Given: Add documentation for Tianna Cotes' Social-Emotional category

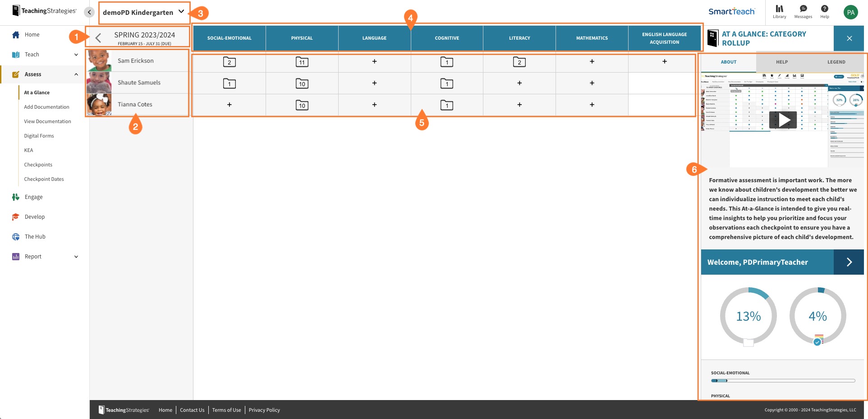Looking at the screenshot, I should (229, 104).
